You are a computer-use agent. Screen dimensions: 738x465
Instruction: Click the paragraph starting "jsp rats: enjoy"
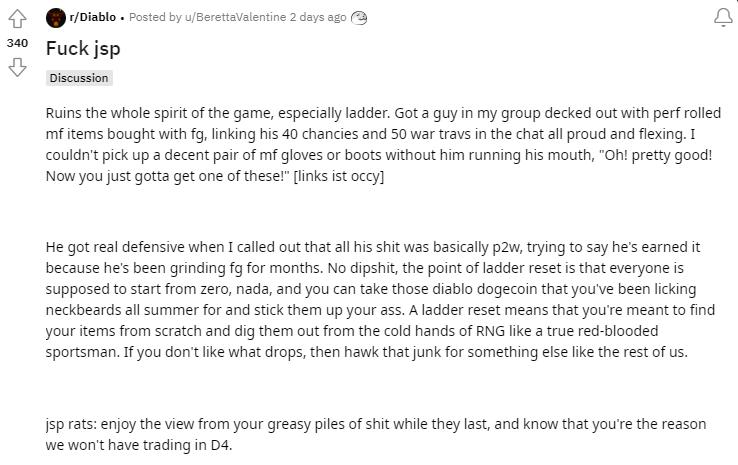(x=375, y=434)
